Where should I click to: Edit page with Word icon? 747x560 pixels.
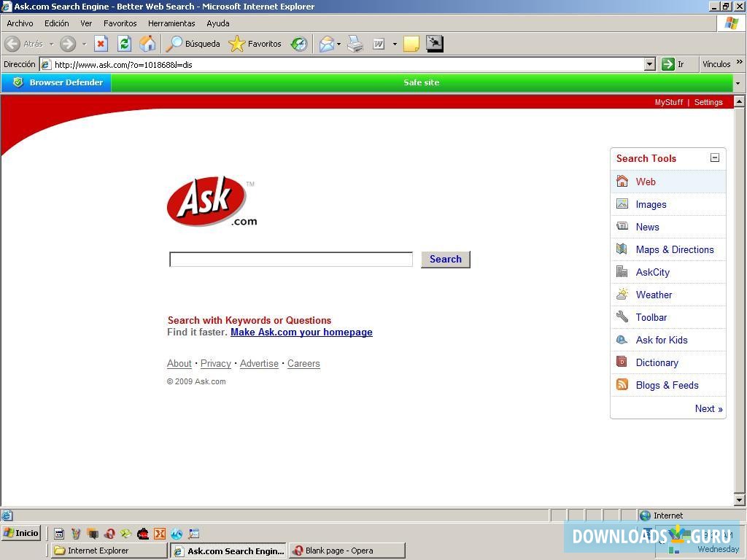tap(379, 44)
